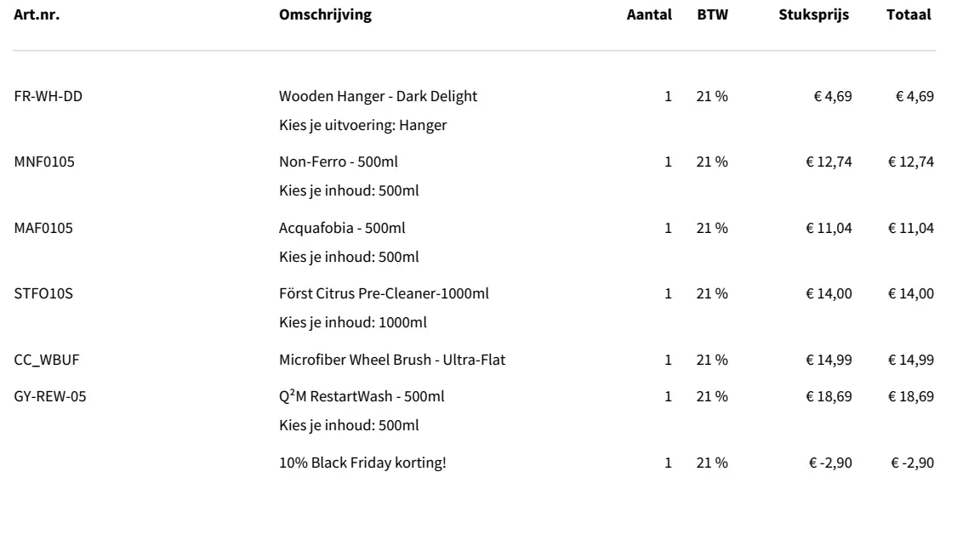The height and width of the screenshot is (551, 980).
Task: Click the Totaal column header
Action: point(909,14)
